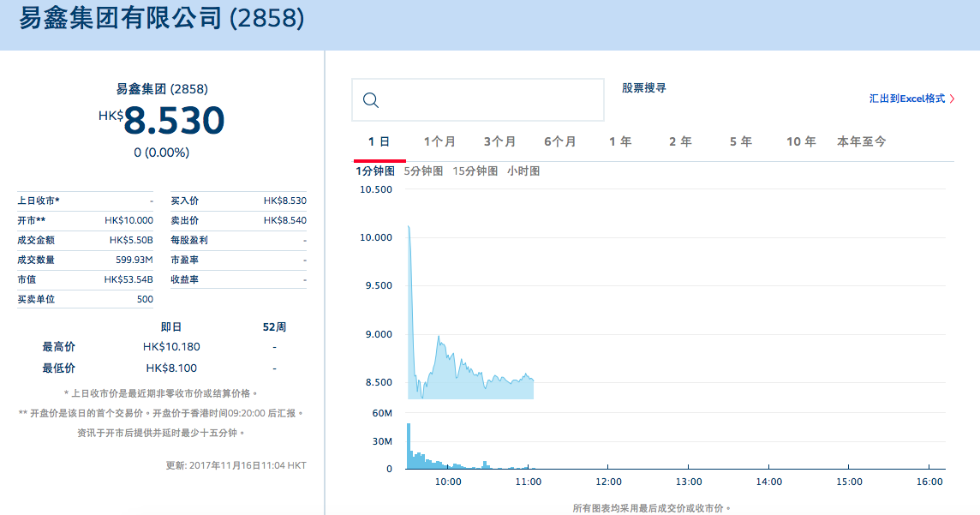Screen dimensions: 980x515
Task: Click the 上日收市* label
Action: pos(39,201)
